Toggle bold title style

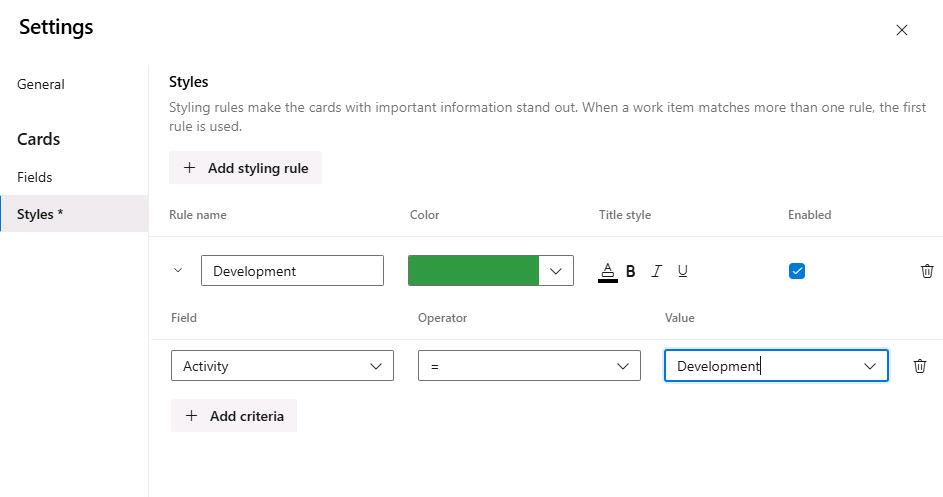tap(631, 271)
